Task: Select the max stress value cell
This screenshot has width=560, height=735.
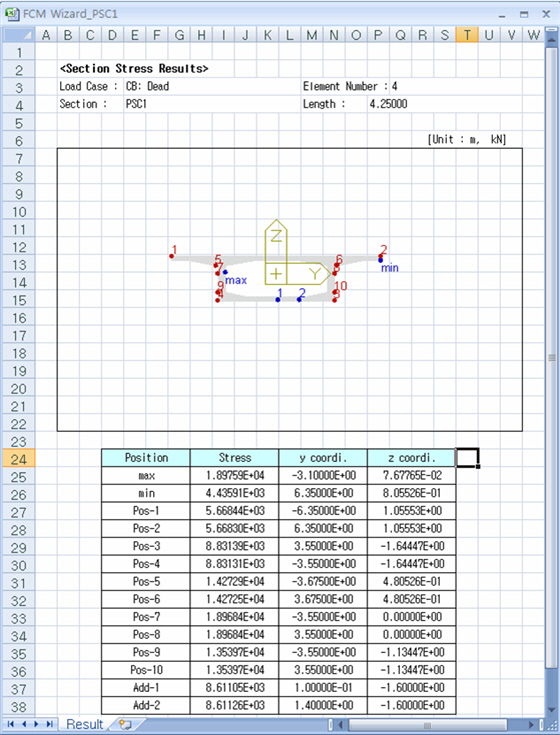Action: [234, 475]
